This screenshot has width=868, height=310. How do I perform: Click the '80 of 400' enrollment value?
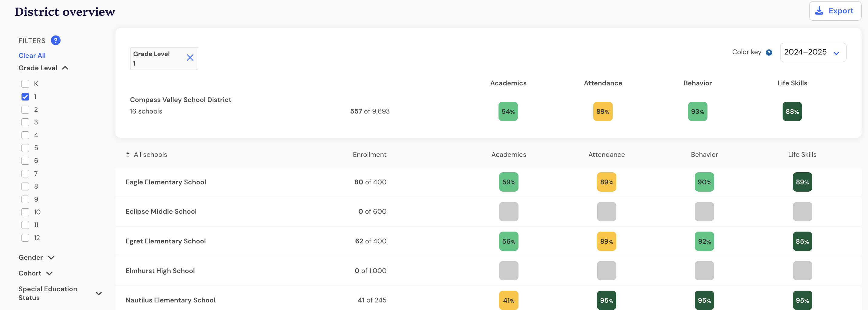point(370,182)
